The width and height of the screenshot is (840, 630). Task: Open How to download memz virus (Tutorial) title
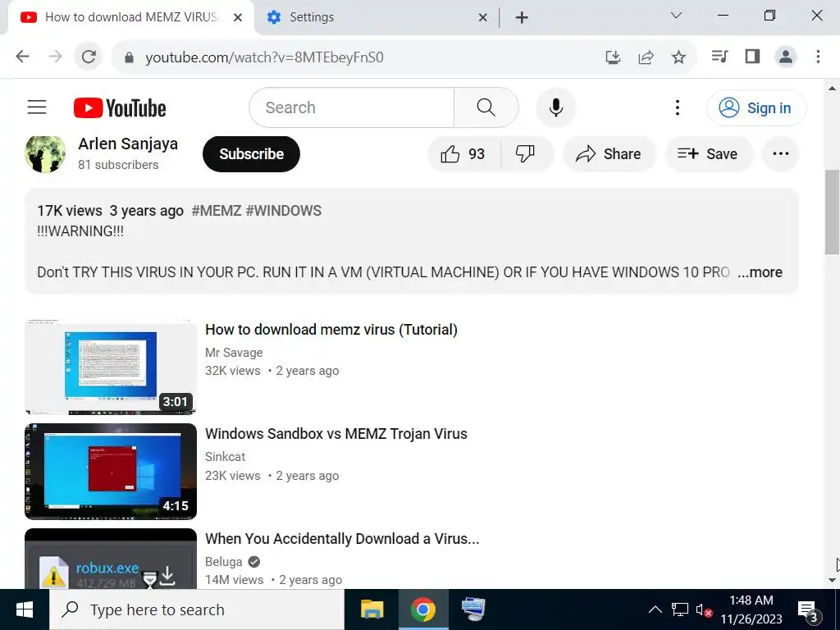coord(331,330)
